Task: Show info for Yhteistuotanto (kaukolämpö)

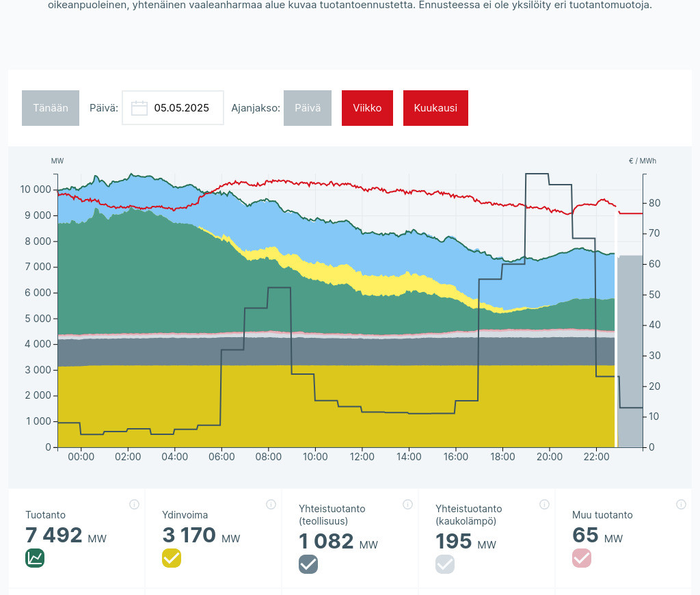Action: tap(544, 505)
